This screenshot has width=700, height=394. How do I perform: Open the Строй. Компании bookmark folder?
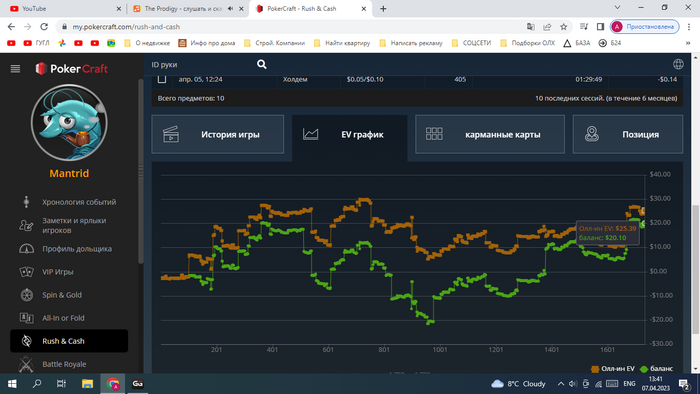coord(275,43)
